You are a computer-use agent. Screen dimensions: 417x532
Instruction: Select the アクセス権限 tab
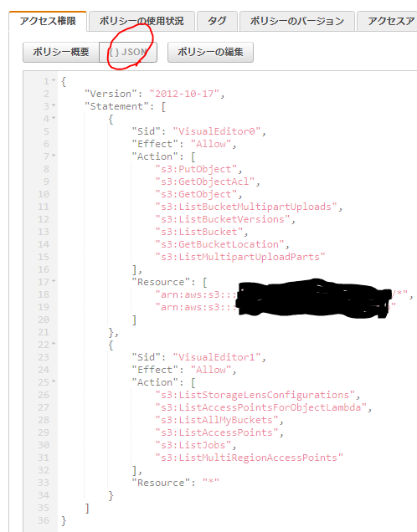48,21
